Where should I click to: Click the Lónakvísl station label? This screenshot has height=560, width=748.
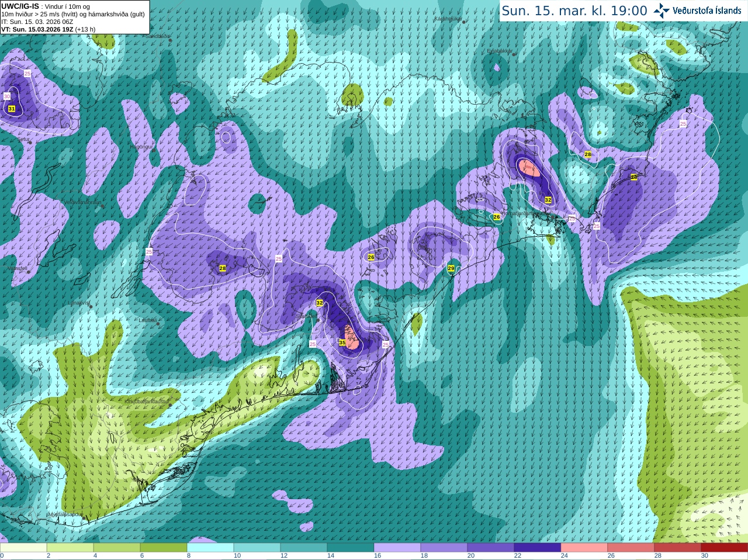78,303
